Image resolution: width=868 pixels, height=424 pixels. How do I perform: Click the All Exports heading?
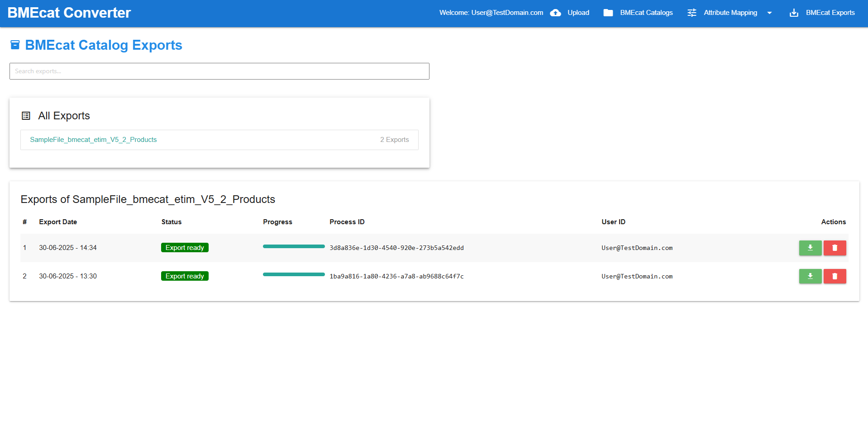click(x=64, y=116)
